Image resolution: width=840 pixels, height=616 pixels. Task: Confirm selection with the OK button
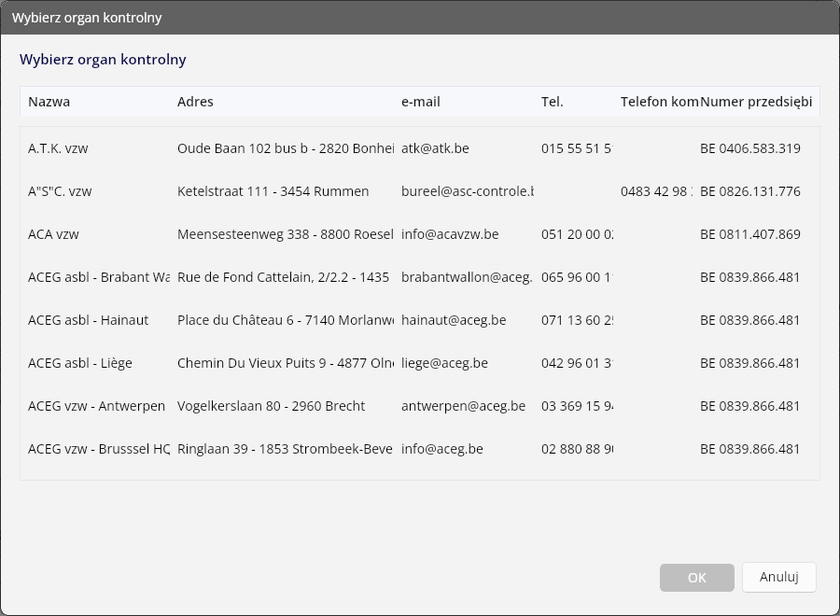[696, 578]
